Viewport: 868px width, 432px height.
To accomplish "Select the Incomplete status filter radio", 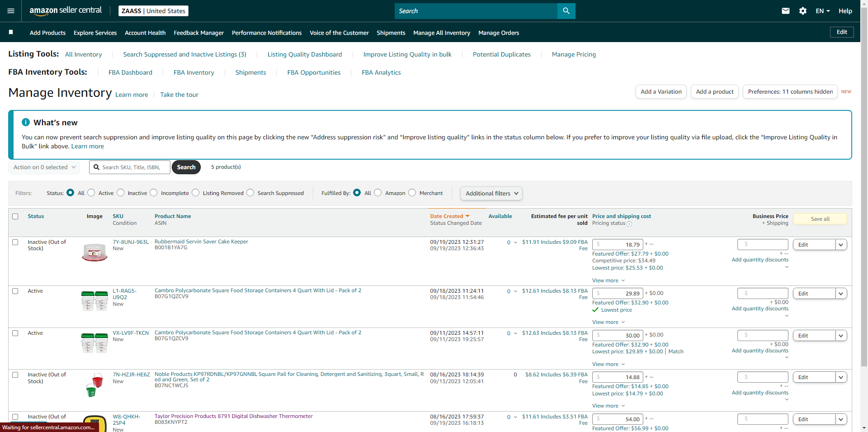I will [154, 193].
